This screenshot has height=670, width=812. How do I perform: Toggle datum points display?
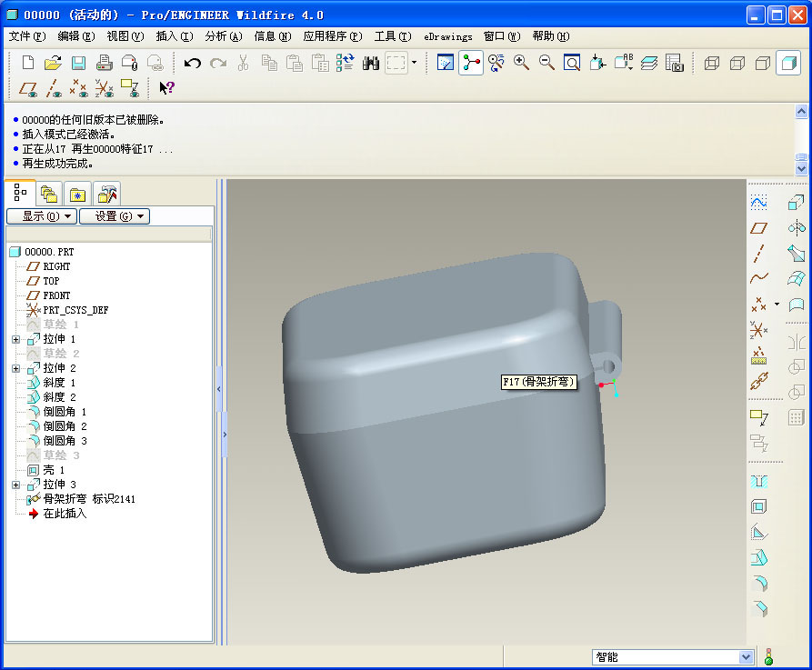(79, 88)
